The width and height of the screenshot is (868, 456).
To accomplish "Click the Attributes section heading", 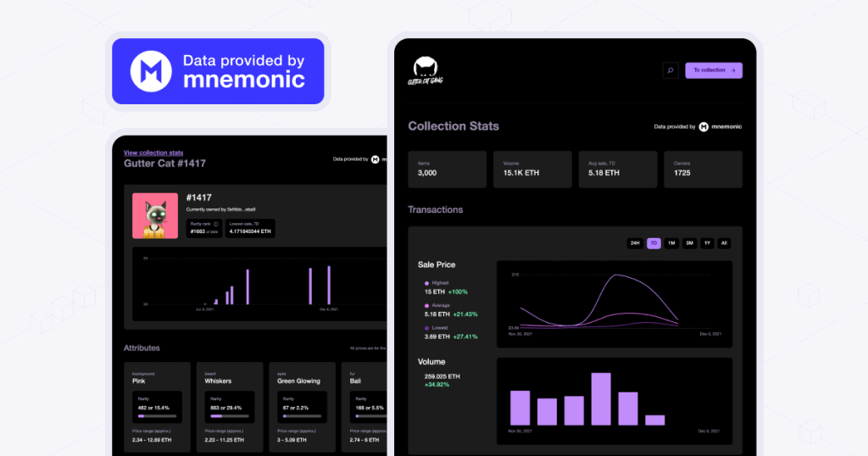I will (x=142, y=348).
